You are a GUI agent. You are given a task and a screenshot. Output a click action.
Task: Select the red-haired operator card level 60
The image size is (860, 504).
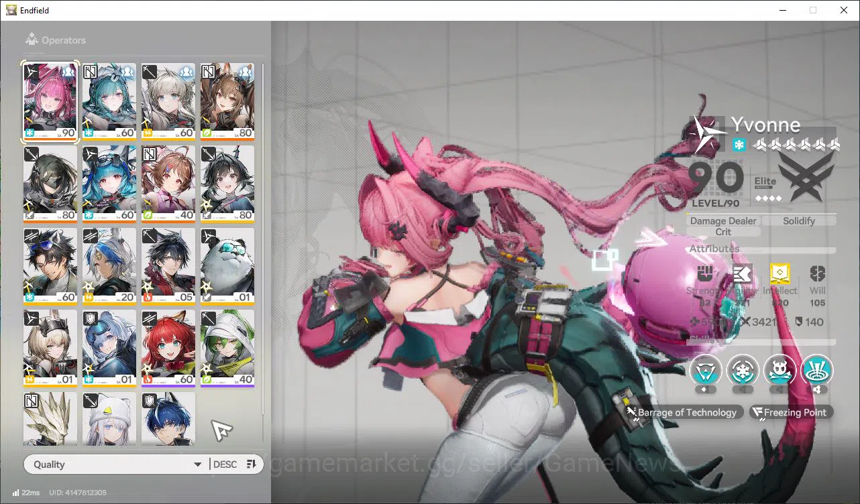click(x=168, y=349)
